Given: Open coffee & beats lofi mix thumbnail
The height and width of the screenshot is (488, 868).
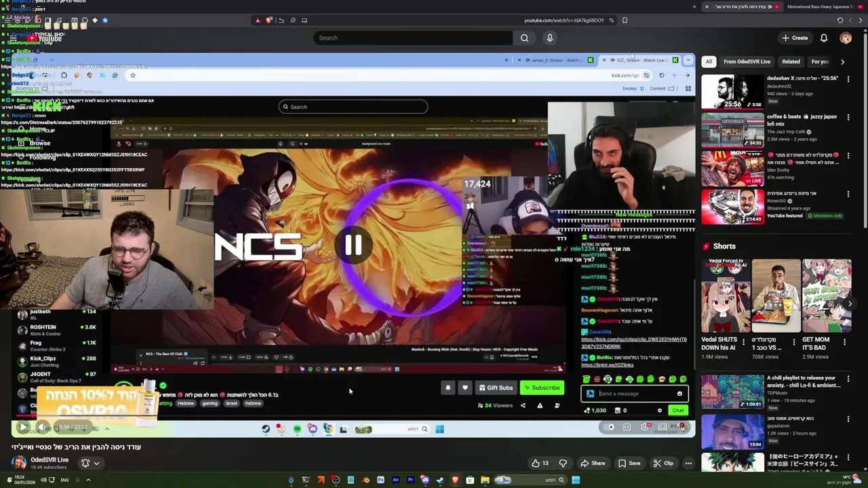Looking at the screenshot, I should [x=732, y=130].
